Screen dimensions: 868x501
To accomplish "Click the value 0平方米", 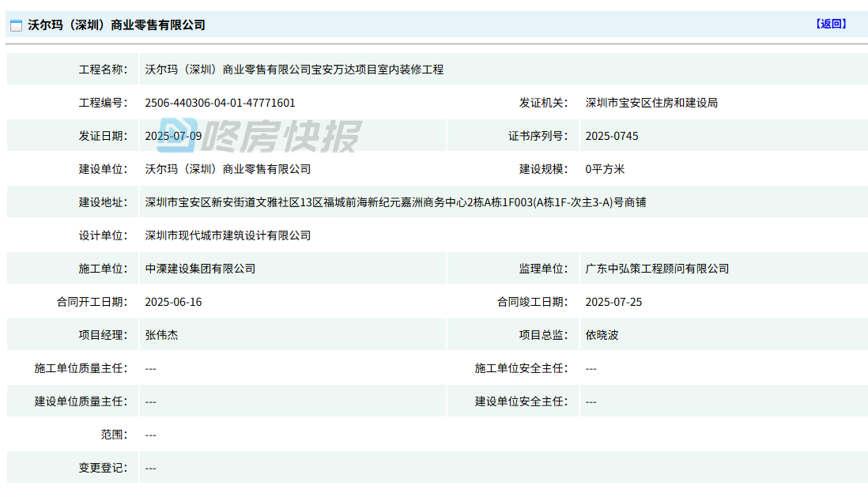I will tap(605, 169).
